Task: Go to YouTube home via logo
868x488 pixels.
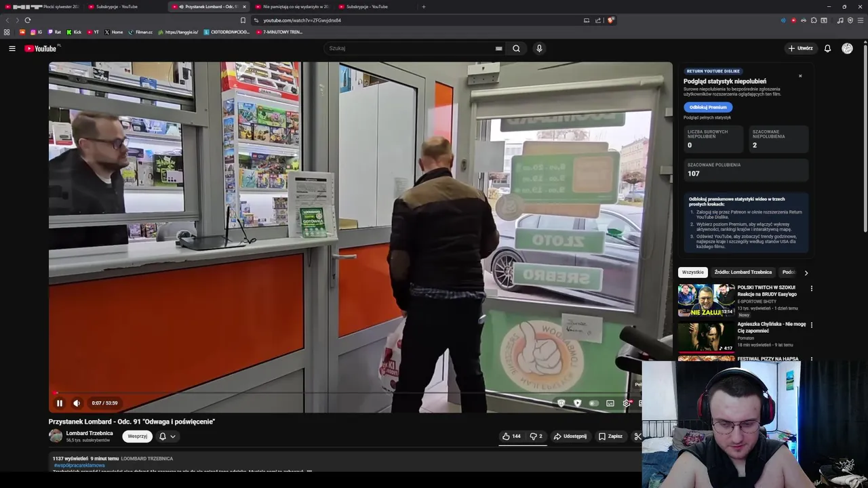Action: point(41,48)
